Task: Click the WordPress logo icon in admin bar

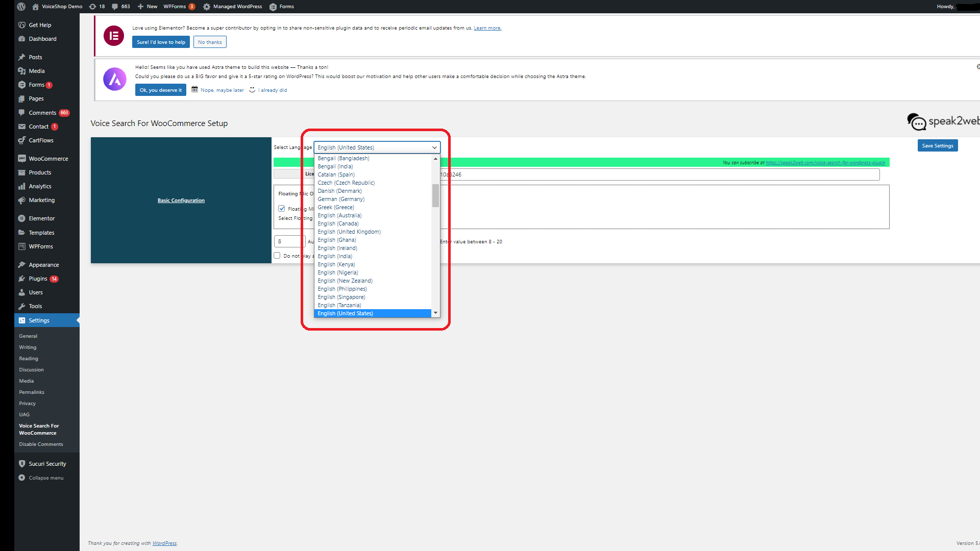Action: 21,7
